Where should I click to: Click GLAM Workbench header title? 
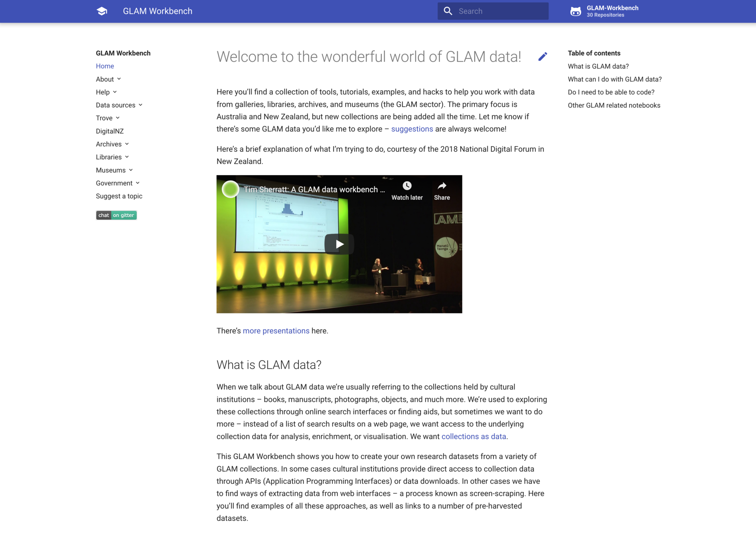[x=158, y=11]
